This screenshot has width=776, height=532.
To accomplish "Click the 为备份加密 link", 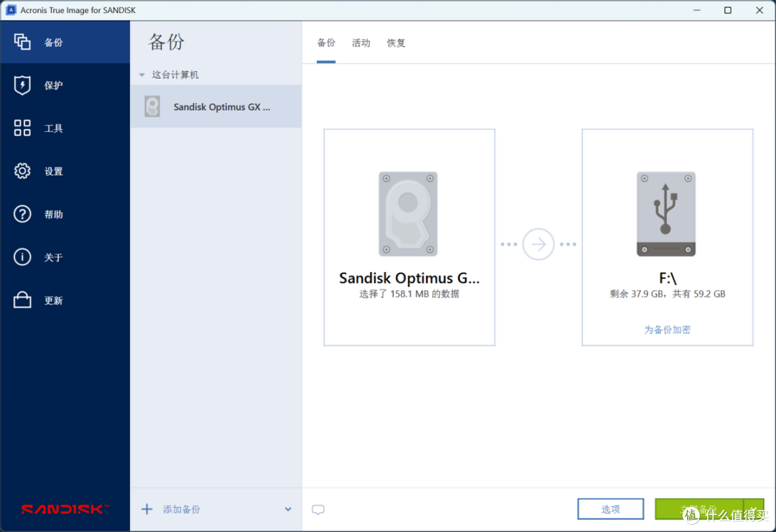I will tap(667, 330).
